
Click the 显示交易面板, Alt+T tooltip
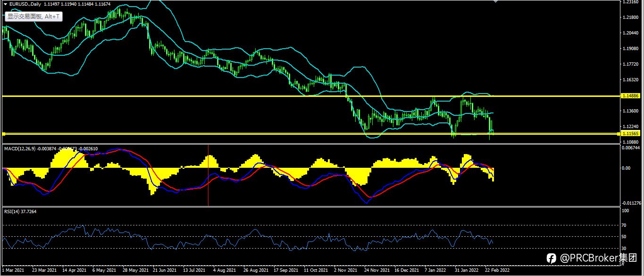(x=33, y=17)
